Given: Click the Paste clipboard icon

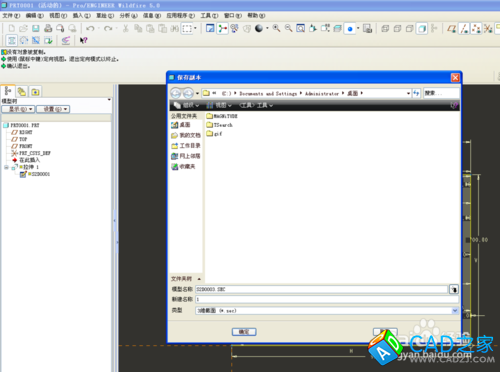Looking at the screenshot, I should click(x=150, y=29).
